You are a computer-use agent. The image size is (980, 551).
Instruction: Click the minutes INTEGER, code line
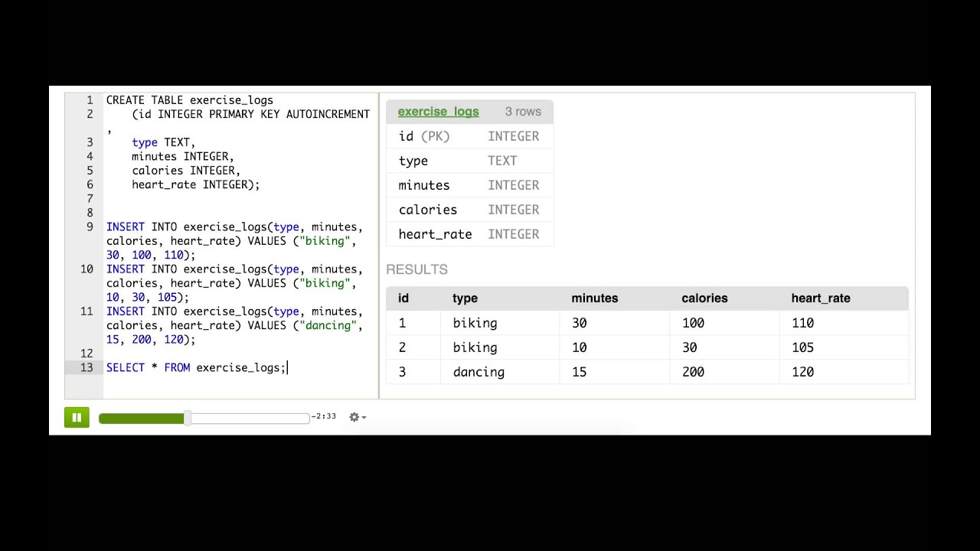183,157
